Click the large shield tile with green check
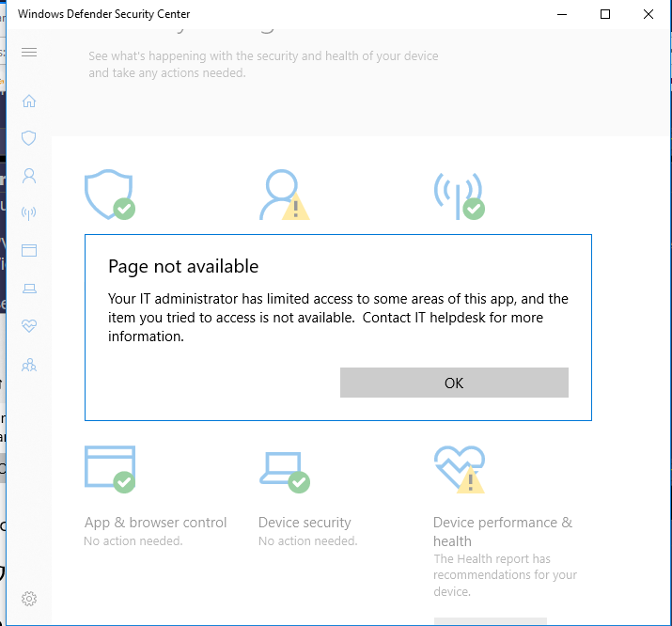 [x=109, y=195]
